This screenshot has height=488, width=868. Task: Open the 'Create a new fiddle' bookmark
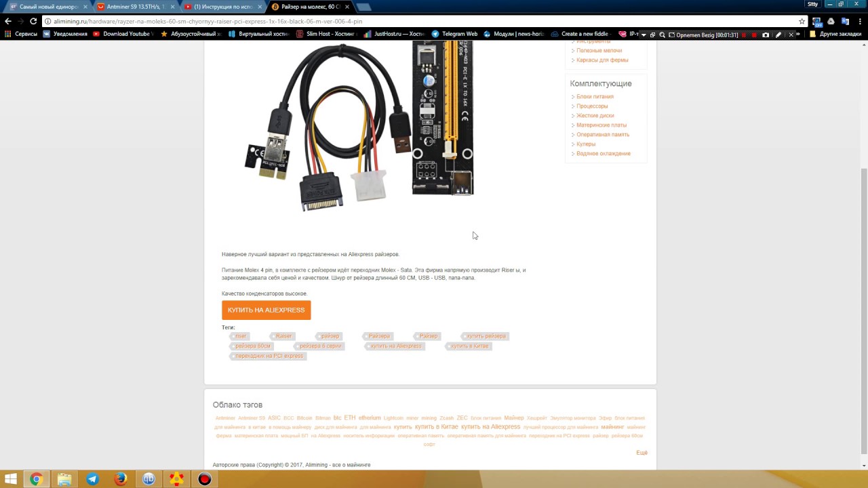click(x=580, y=34)
